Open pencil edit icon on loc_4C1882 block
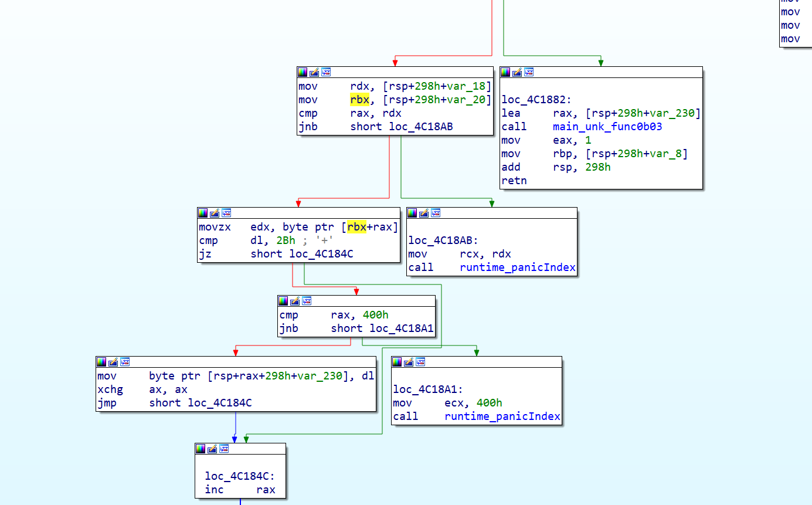Viewport: 812px width, 505px height. pos(517,72)
